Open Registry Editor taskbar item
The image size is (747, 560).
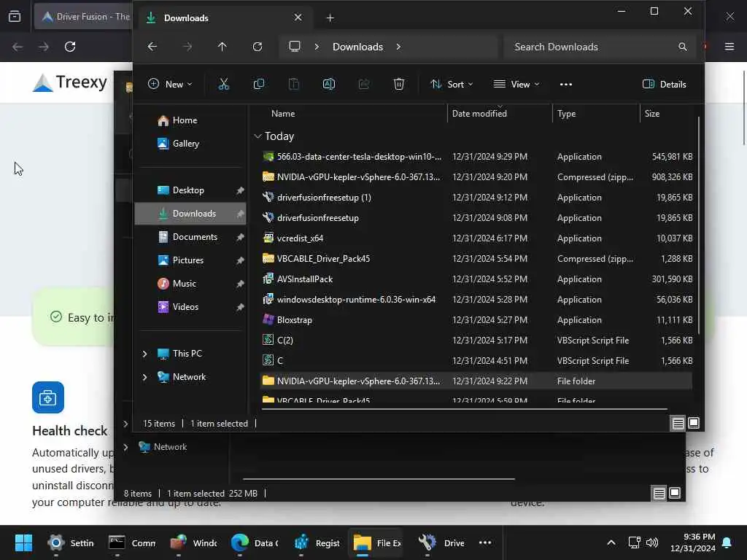point(317,542)
